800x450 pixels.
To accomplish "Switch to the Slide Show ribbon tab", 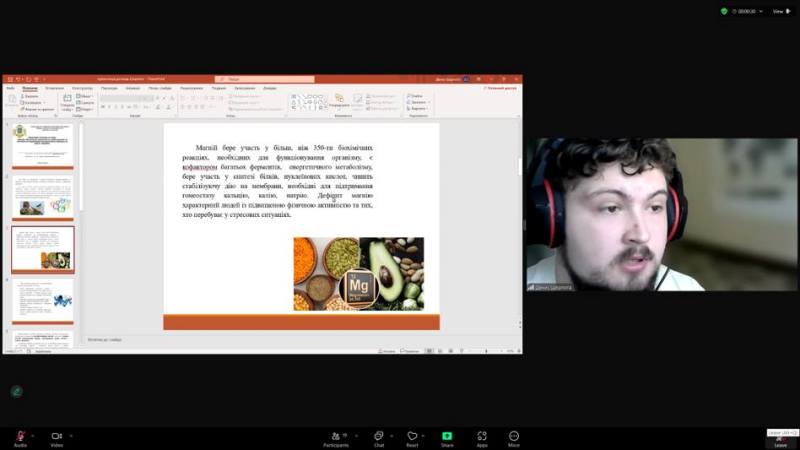I will (160, 88).
